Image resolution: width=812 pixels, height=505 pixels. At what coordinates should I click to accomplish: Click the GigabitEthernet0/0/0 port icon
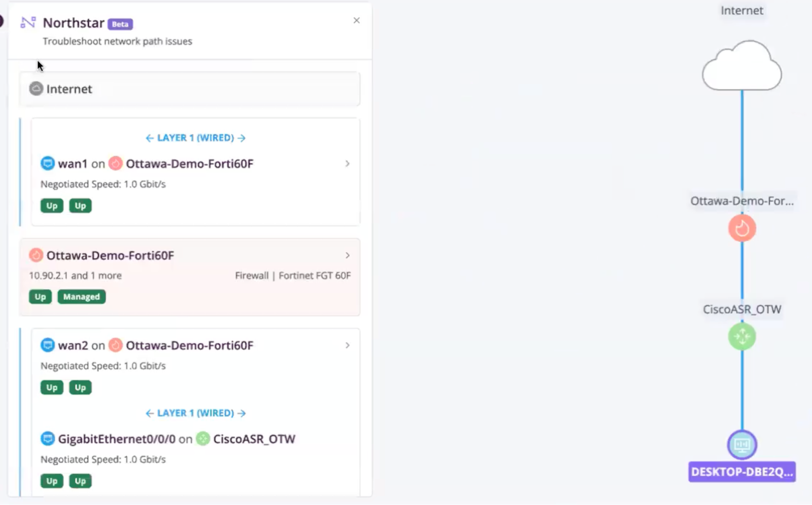pos(48,439)
